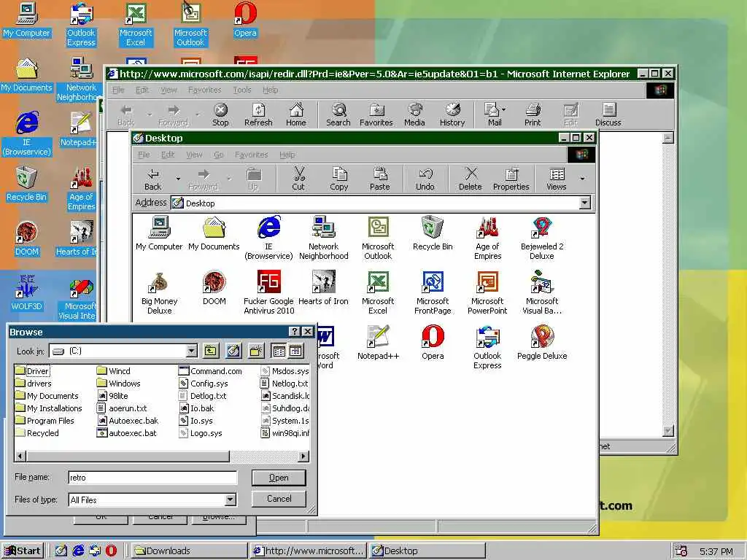Open Favorites menu in Desktop window
This screenshot has width=747, height=560.
(x=252, y=155)
